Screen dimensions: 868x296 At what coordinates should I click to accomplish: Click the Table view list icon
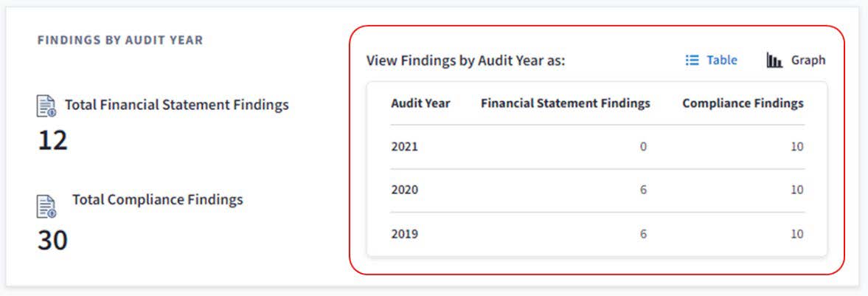692,61
